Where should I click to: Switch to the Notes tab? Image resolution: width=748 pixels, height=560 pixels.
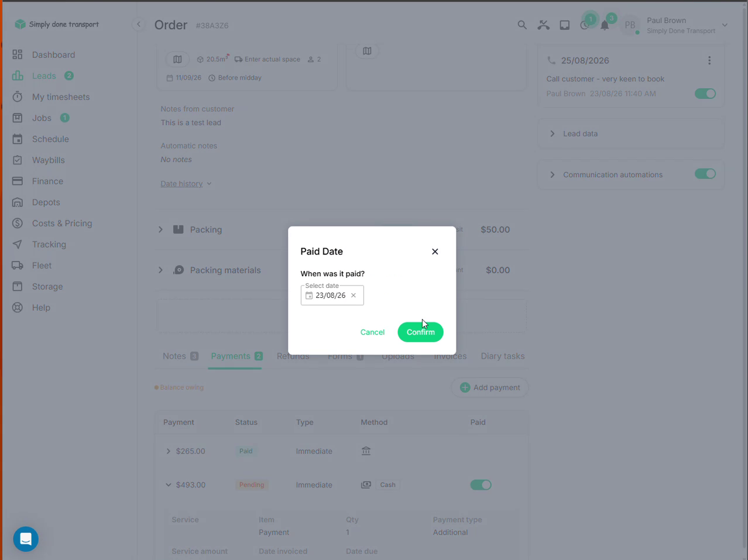[180, 356]
